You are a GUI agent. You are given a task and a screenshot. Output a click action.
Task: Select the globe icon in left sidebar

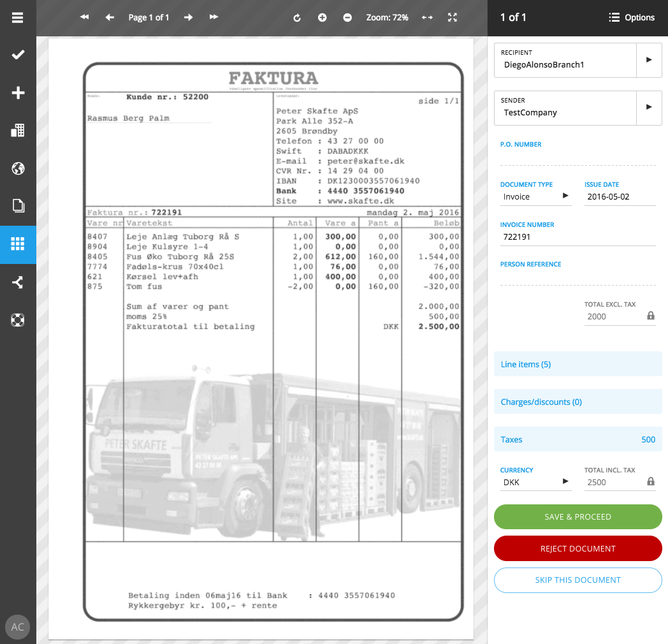[x=18, y=168]
